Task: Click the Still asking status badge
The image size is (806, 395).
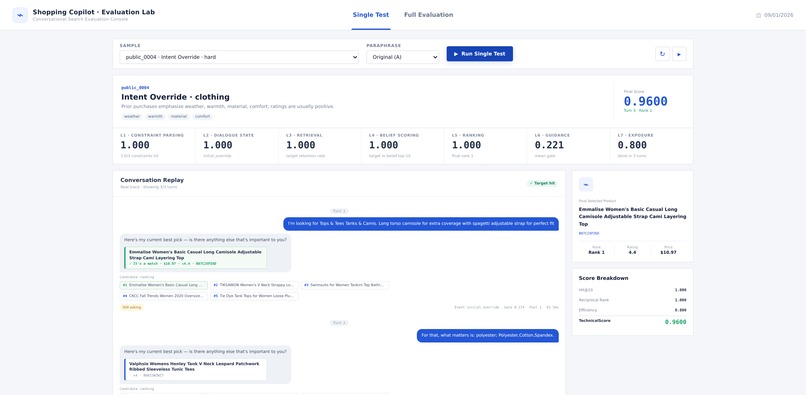Action: click(132, 308)
